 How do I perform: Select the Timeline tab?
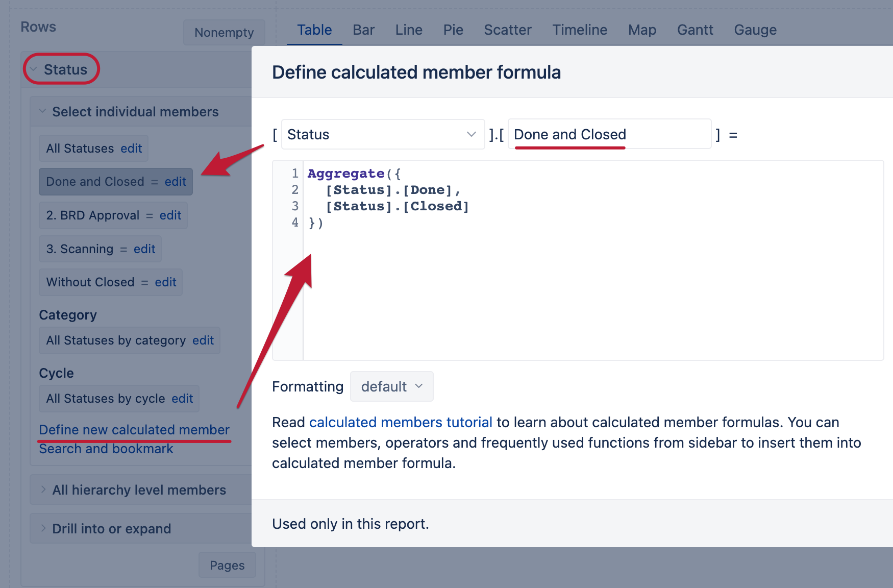[x=580, y=30]
